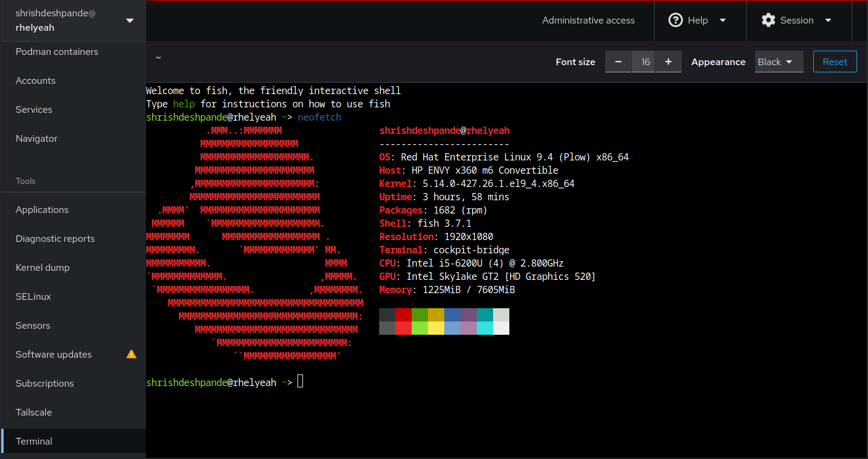Click the tilde path title above the terminal
Image resolution: width=868 pixels, height=459 pixels.
coord(159,58)
